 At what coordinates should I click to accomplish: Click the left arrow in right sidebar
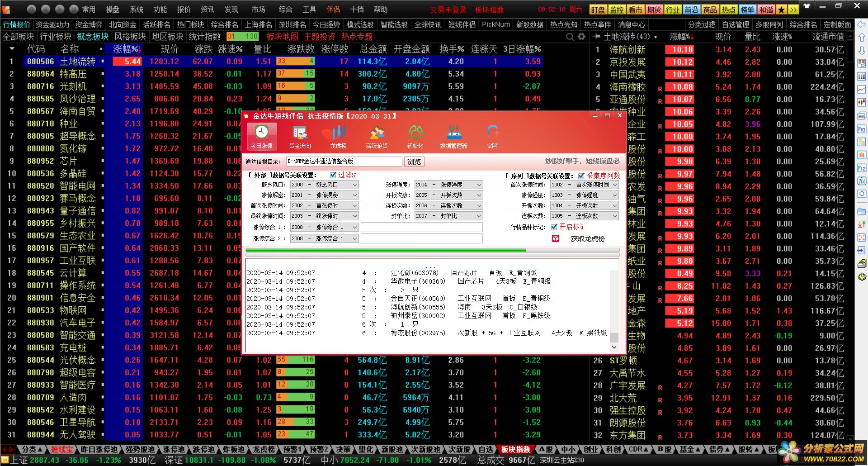pos(862,24)
